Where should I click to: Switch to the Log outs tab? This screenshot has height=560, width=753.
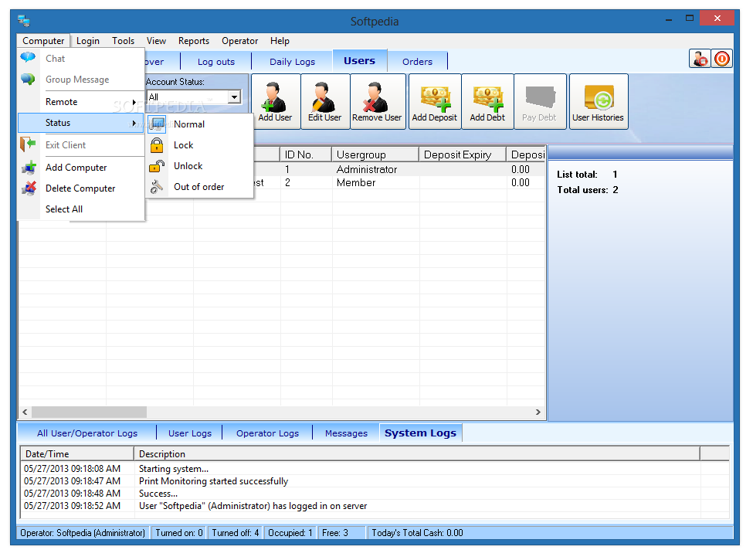tap(216, 62)
